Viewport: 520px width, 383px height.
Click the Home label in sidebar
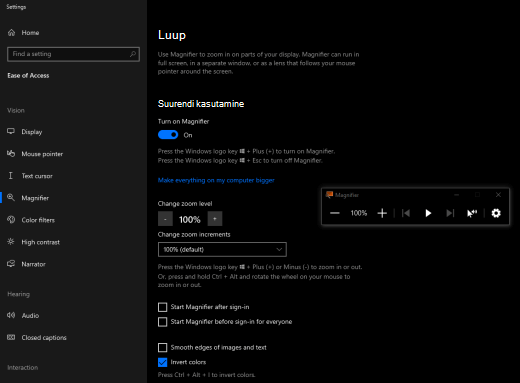point(30,33)
